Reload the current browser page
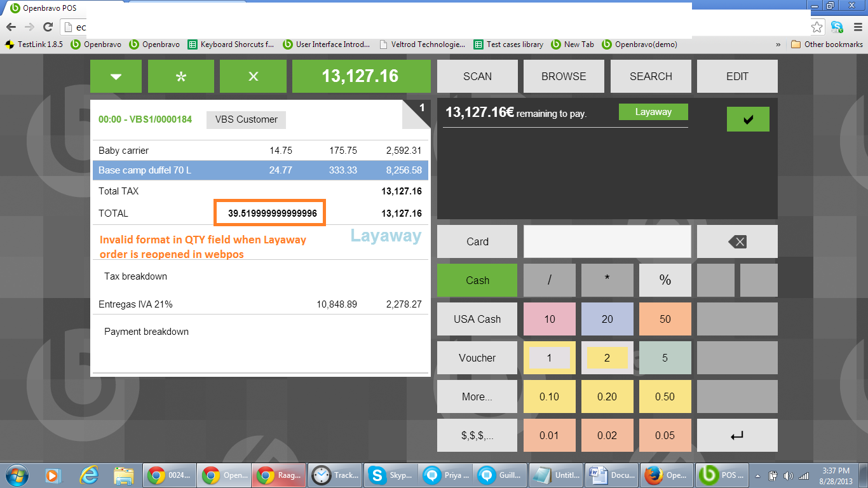The width and height of the screenshot is (868, 488). coord(48,27)
